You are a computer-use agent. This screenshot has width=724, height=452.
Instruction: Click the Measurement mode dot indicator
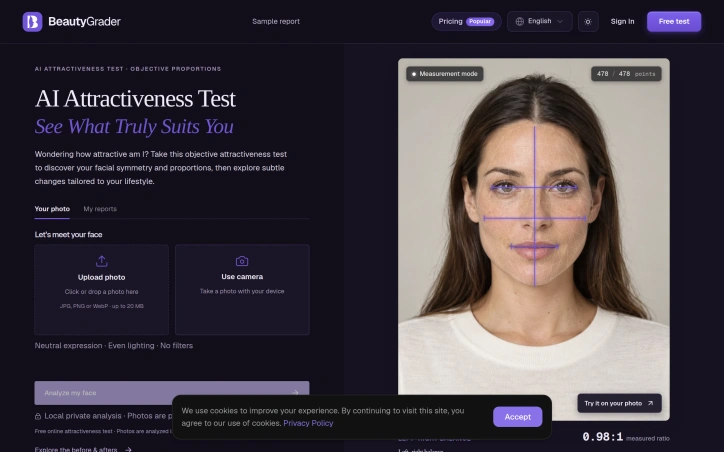[x=414, y=74]
